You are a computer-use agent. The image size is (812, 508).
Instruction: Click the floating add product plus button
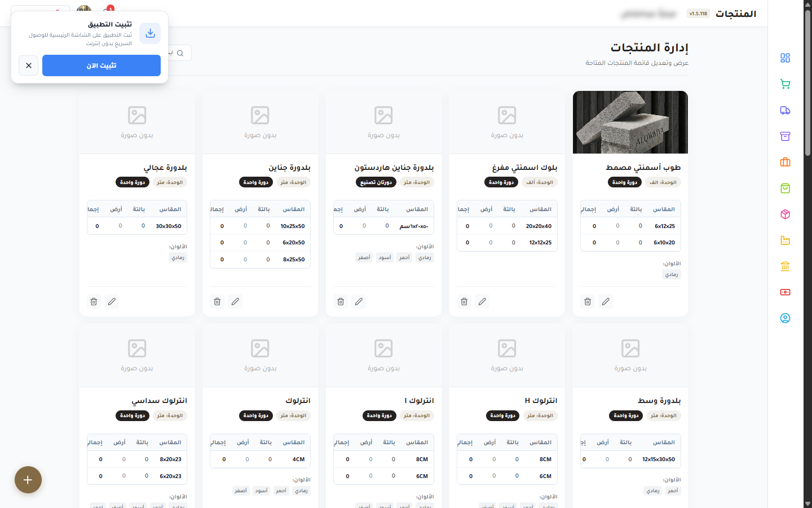click(x=28, y=480)
